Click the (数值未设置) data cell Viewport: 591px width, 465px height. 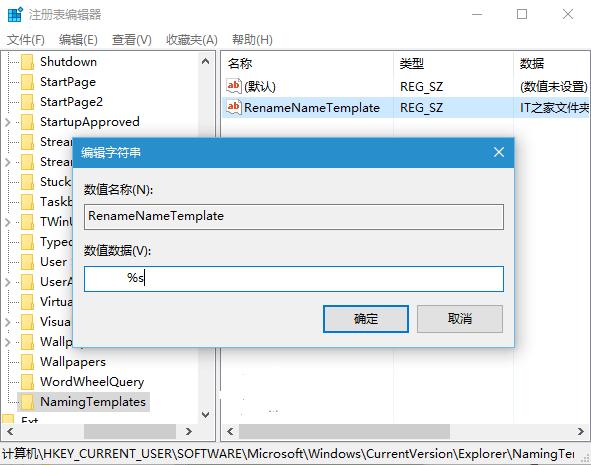click(554, 87)
